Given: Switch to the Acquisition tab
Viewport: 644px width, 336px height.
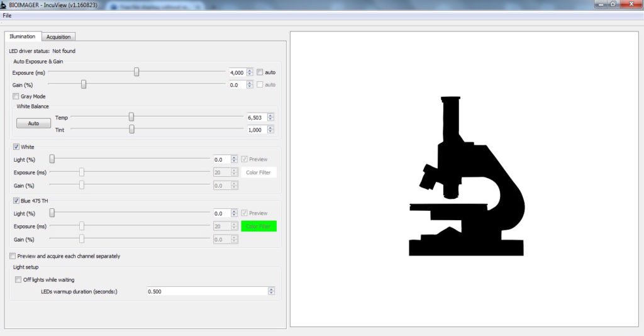Looking at the screenshot, I should click(58, 36).
